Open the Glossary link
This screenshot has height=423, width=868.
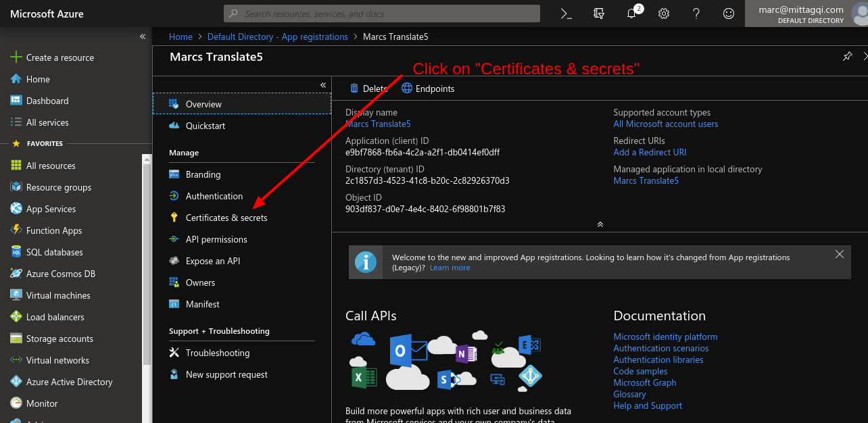point(629,395)
